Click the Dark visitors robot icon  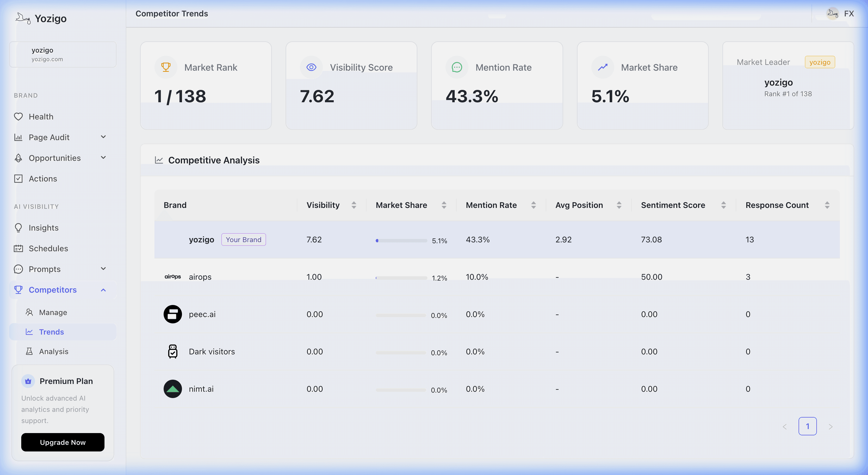click(x=173, y=352)
